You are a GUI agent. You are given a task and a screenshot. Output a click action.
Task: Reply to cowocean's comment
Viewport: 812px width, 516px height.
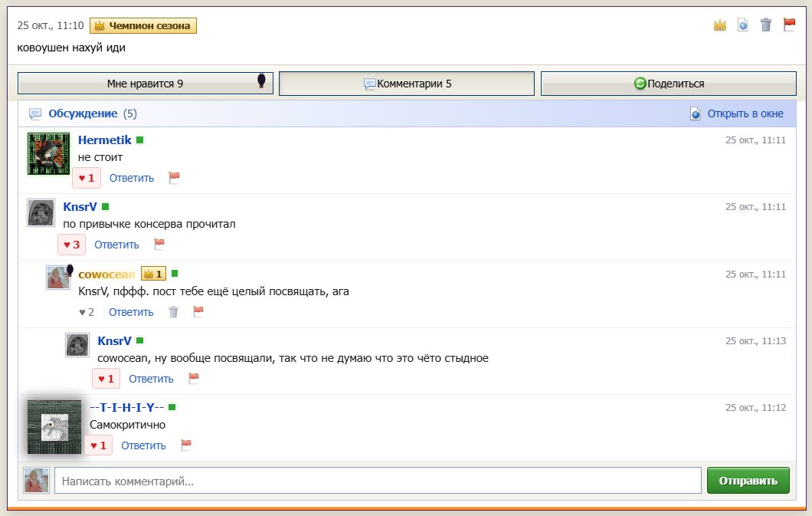pyautogui.click(x=131, y=312)
